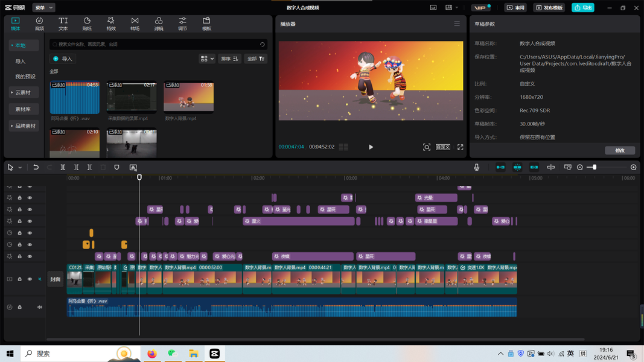Mute the main video track's original audio
This screenshot has height=362, width=644.
pos(40,279)
